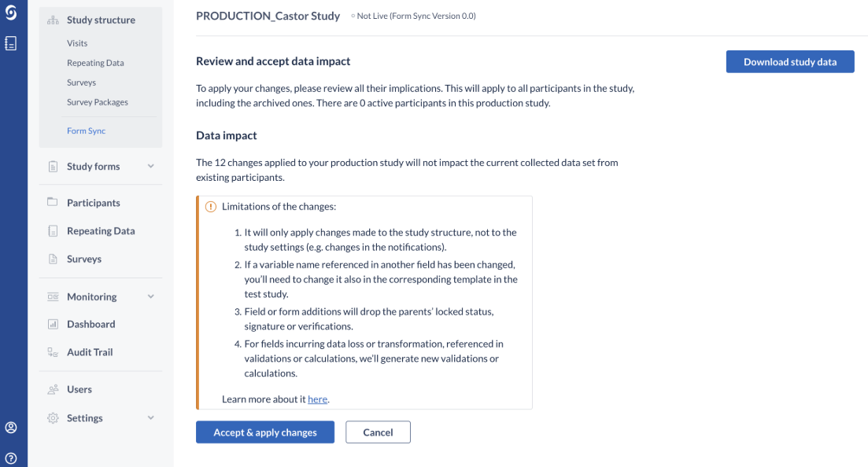Cancel the data impact review
The image size is (868, 467).
pos(378,432)
